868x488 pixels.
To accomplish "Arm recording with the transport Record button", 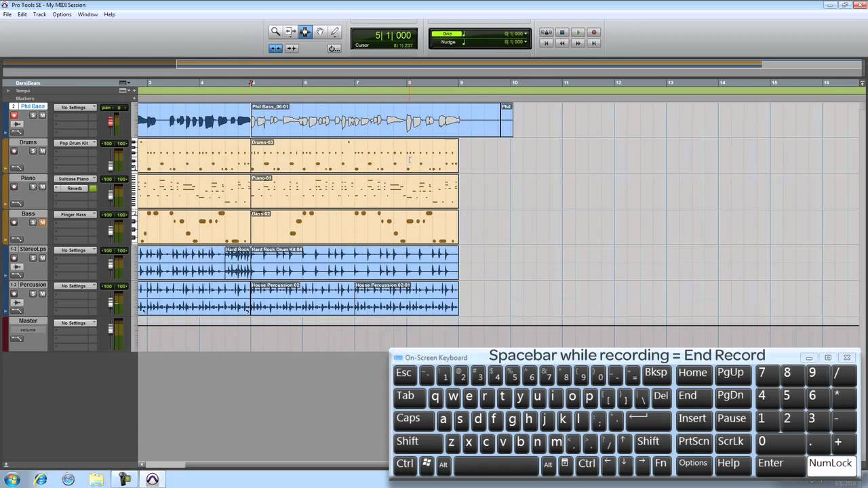I will (593, 33).
